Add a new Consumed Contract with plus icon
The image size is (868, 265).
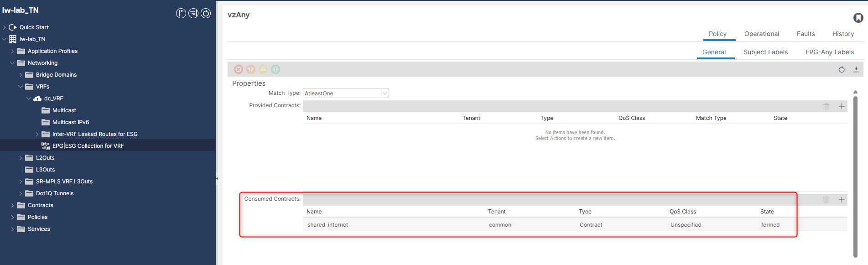point(842,200)
